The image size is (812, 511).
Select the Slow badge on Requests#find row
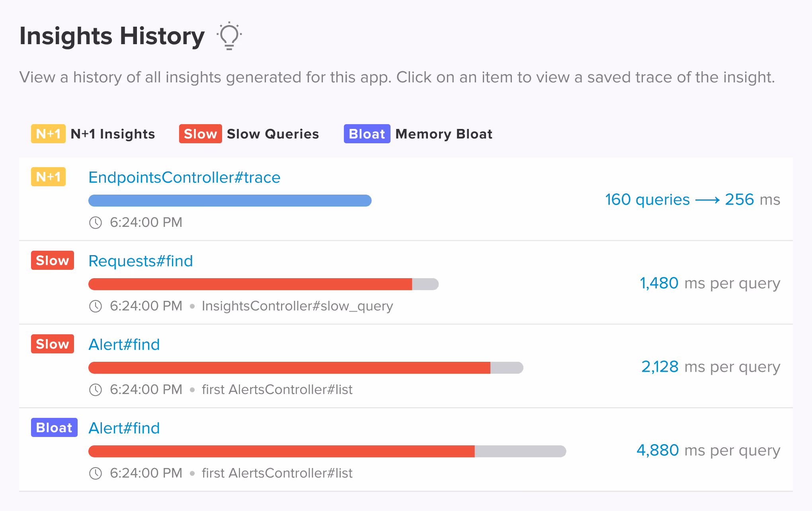(52, 260)
